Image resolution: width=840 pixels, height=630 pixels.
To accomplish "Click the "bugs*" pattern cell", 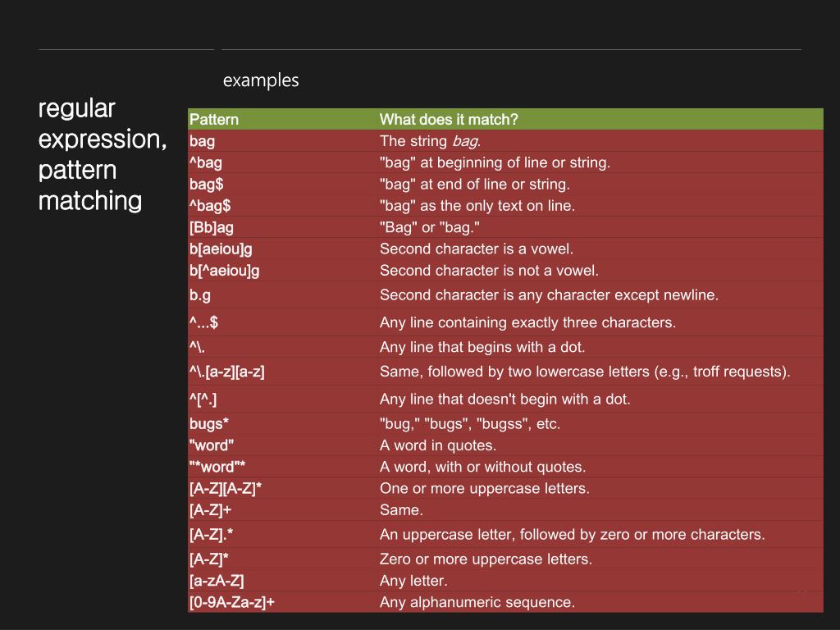I will click(x=209, y=424).
